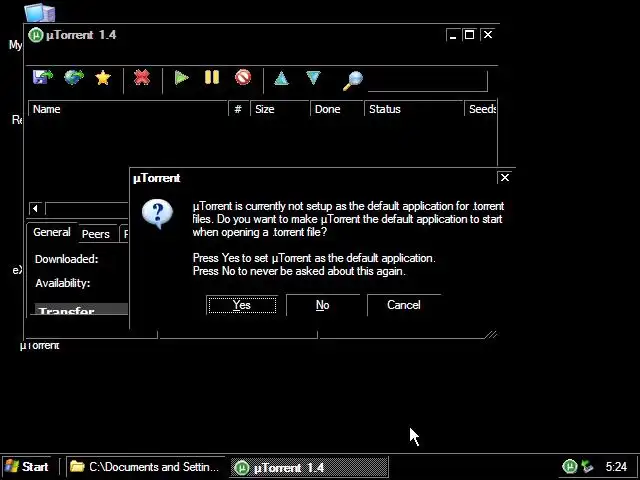Click the 'Downloaded:' label in General tab

(x=67, y=259)
